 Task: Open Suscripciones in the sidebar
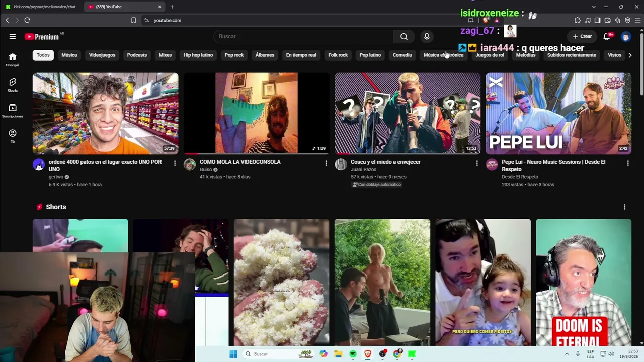pos(13,111)
